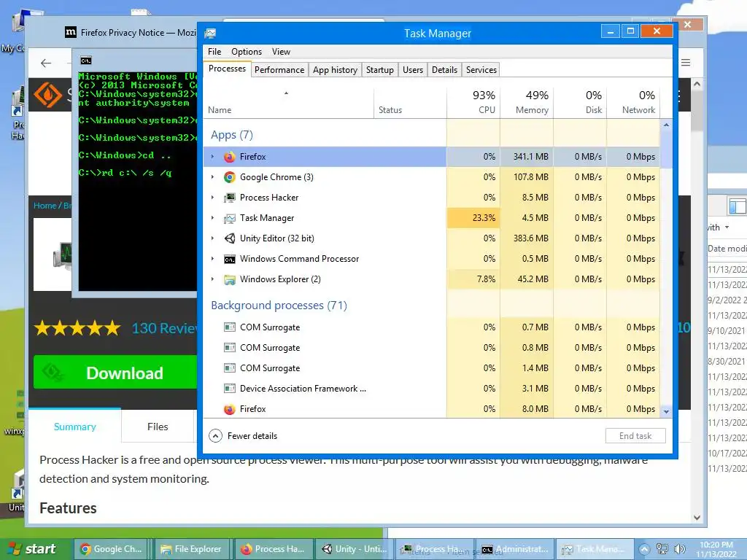747x560 pixels.
Task: Click the Process Hacker row icon
Action: click(x=230, y=198)
